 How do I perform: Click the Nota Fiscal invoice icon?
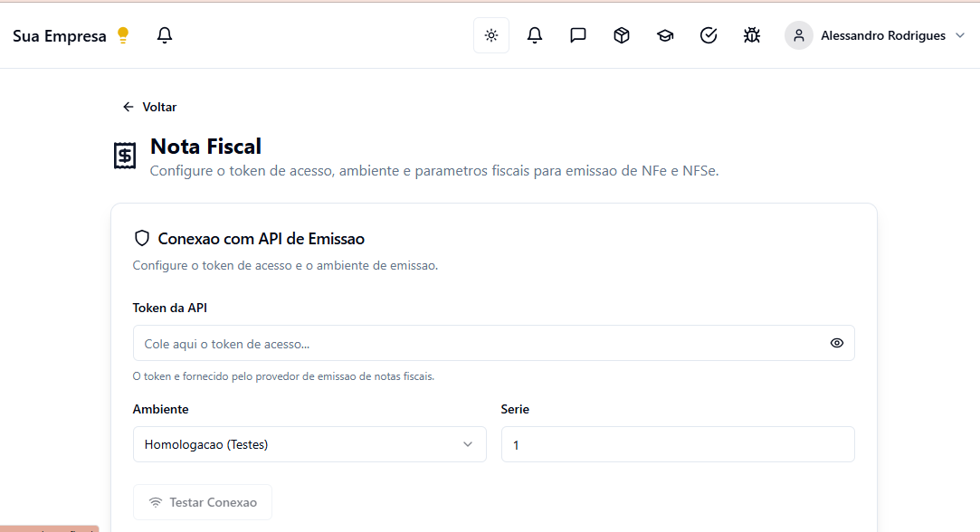coord(124,155)
